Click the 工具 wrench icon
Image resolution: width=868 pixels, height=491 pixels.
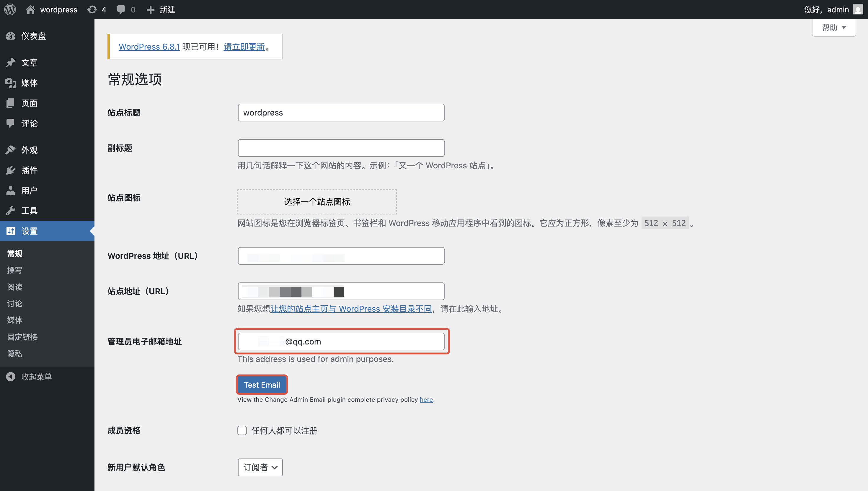click(11, 210)
